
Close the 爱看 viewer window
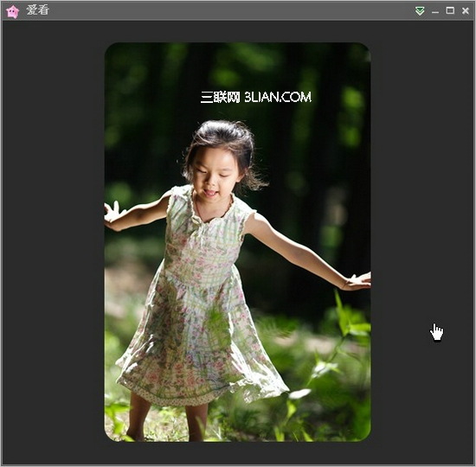pos(466,11)
